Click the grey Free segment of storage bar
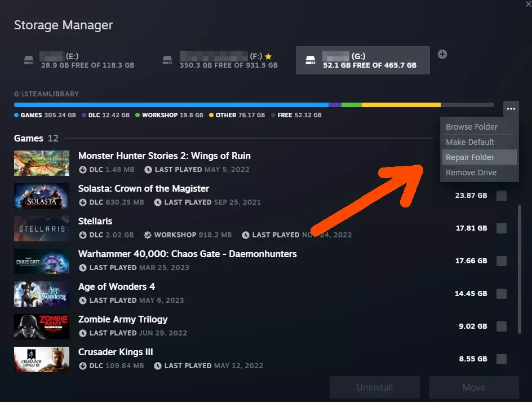Viewport: 532px width, 402px height. [x=467, y=105]
